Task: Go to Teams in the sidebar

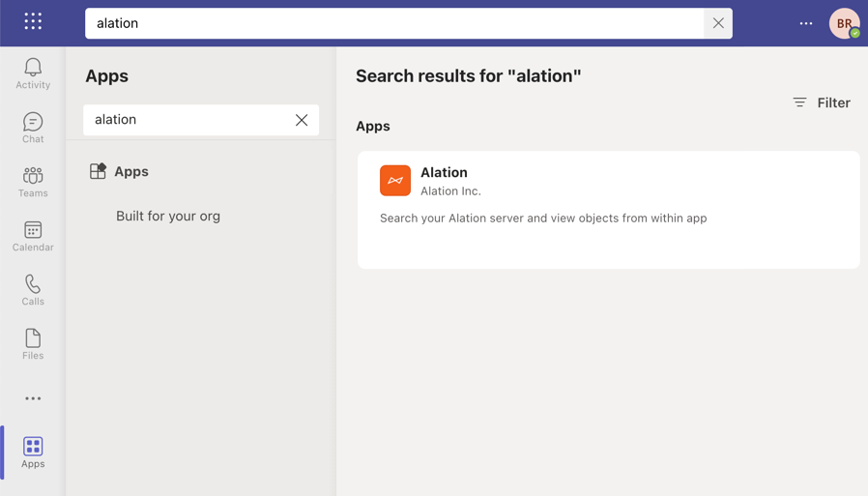Action: pyautogui.click(x=33, y=182)
